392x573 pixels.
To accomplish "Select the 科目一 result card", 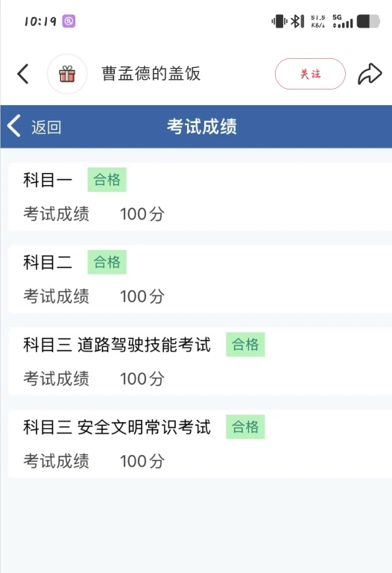I will 200,197.
